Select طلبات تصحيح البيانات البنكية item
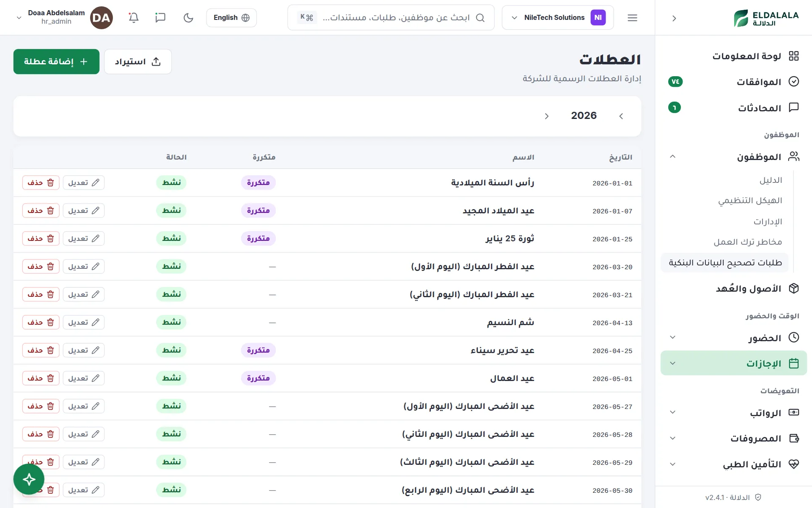812x508 pixels. tap(725, 263)
